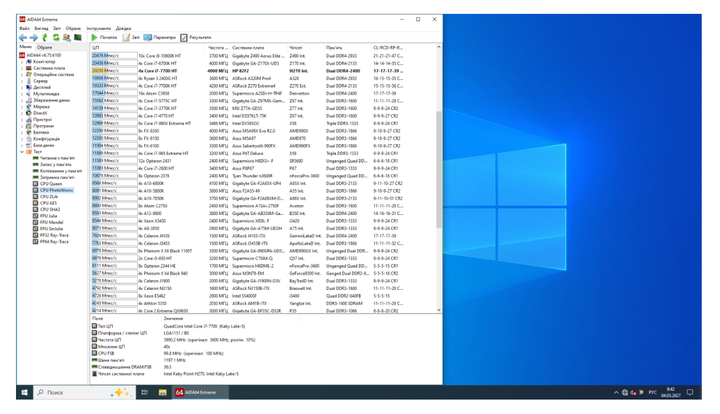Click the CPU AES benchmark icon

click(35, 203)
